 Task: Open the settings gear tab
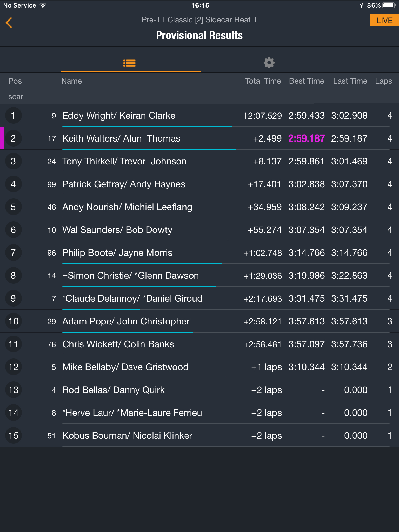(x=269, y=63)
